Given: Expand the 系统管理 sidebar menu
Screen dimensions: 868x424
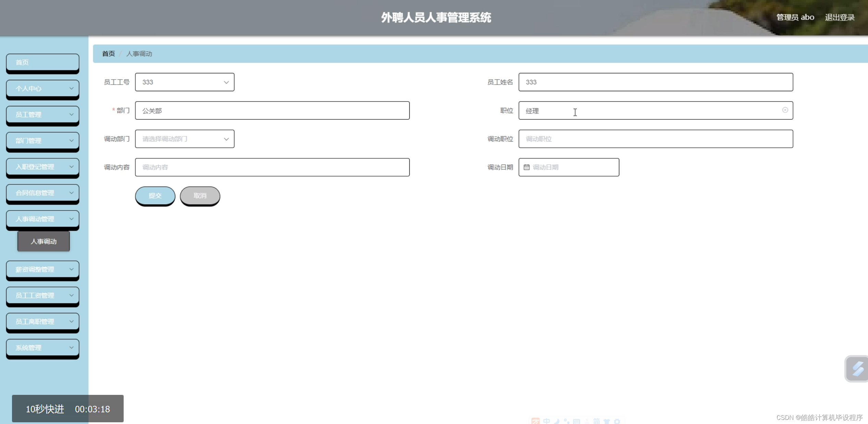Looking at the screenshot, I should [42, 348].
